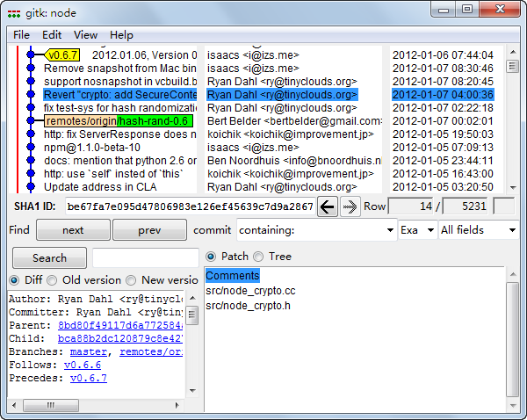Click date 2012-01-06 07:44:04

[x=443, y=54]
